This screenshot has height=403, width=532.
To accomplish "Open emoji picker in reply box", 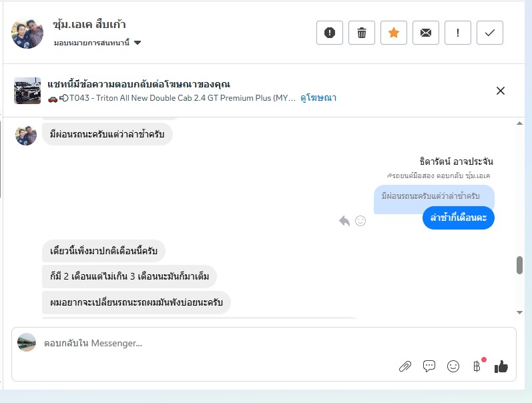I will point(453,366).
